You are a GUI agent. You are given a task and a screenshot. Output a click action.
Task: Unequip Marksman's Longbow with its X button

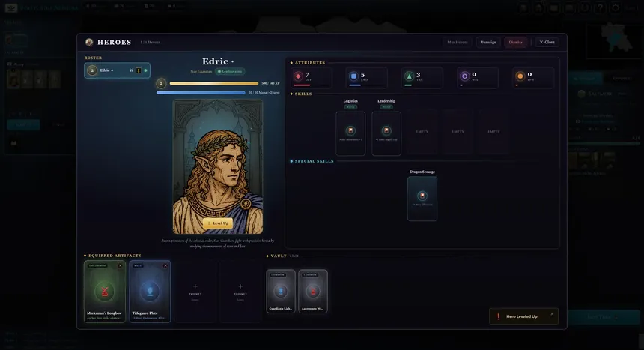coord(120,266)
